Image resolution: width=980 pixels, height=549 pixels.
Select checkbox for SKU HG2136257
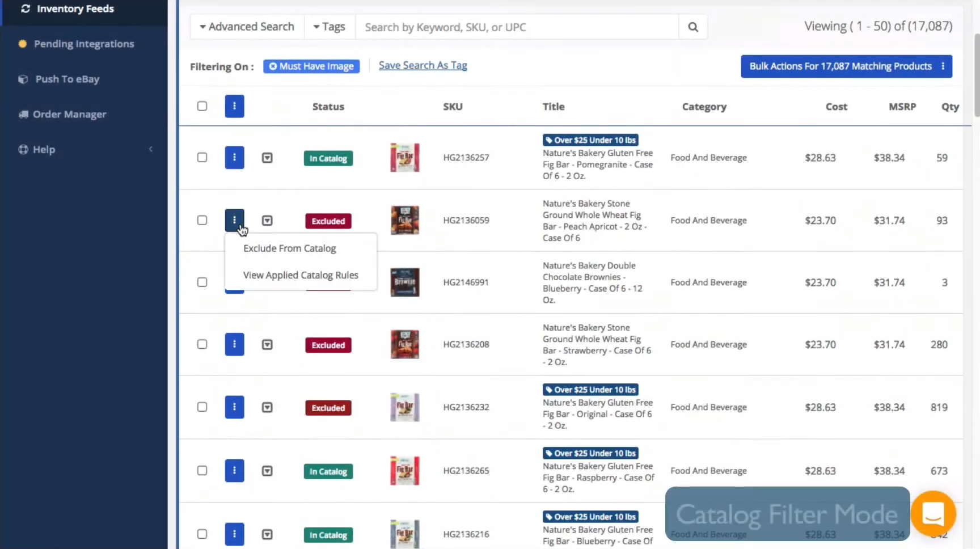coord(202,157)
